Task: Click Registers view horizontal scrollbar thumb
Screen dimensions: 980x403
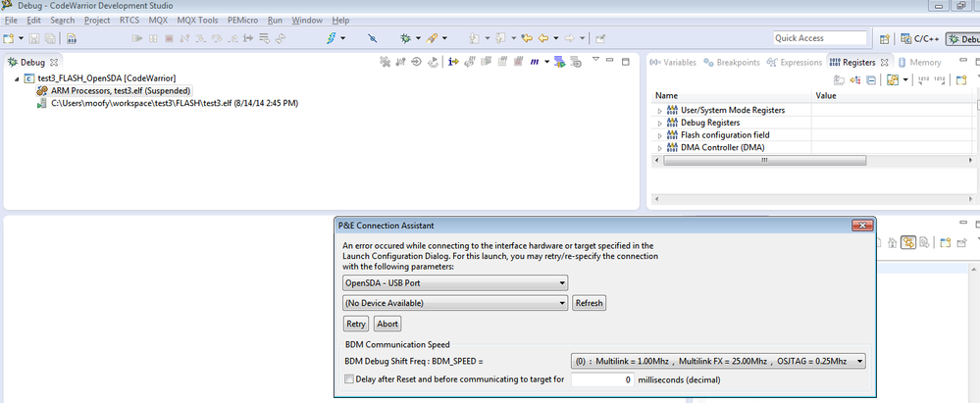Action: [764, 161]
